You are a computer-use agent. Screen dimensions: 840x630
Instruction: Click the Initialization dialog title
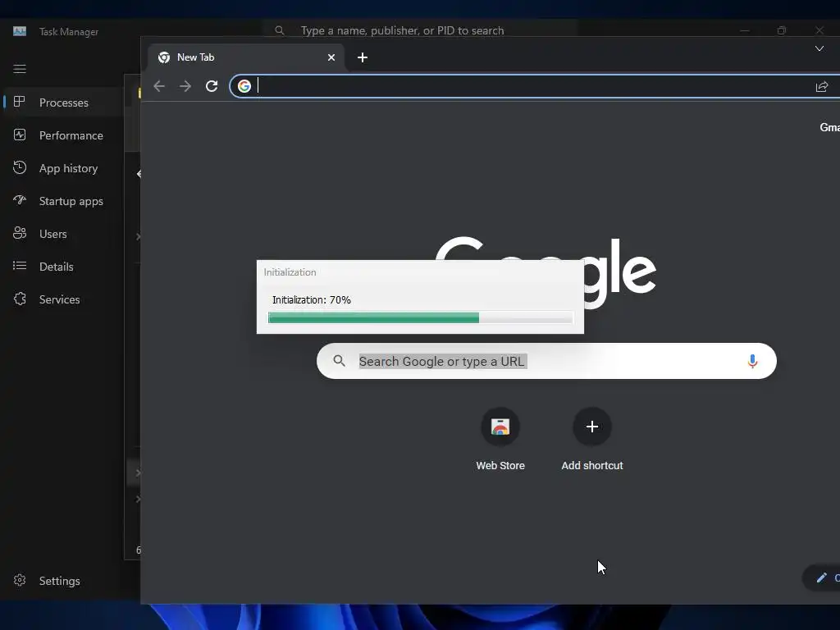(290, 272)
